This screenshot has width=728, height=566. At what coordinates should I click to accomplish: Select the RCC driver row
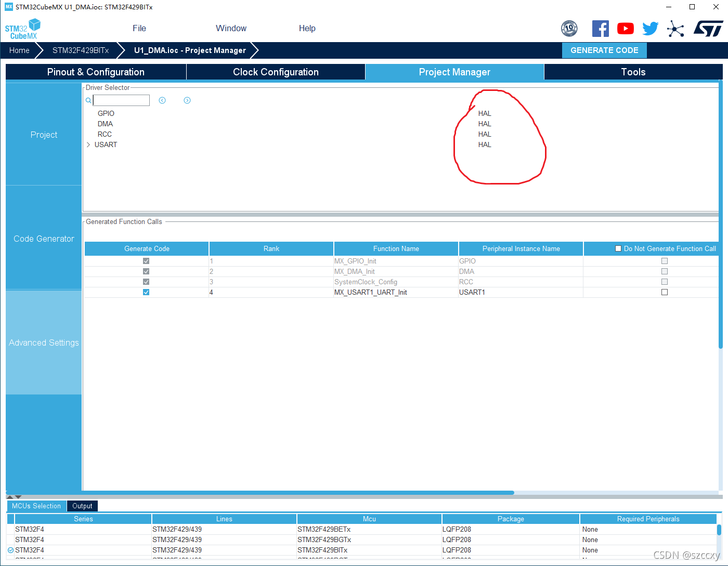click(105, 134)
